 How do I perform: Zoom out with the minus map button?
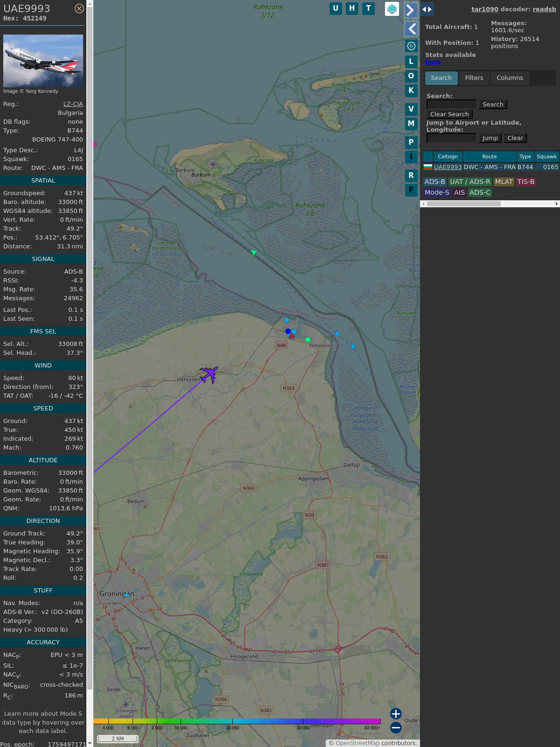pos(396,728)
